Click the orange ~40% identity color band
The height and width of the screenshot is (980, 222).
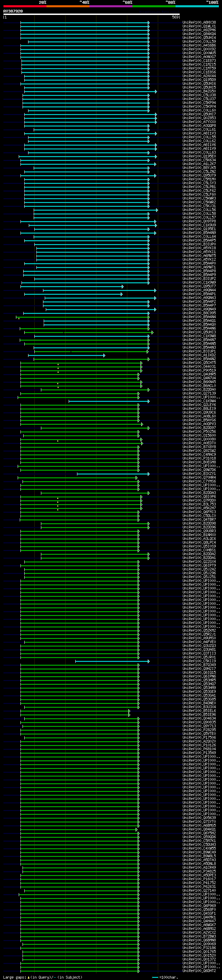(68, 6)
